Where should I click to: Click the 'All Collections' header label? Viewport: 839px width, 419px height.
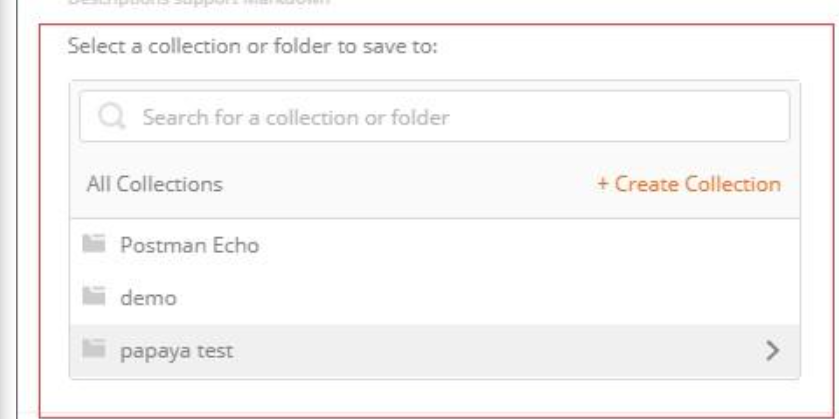[x=155, y=184]
